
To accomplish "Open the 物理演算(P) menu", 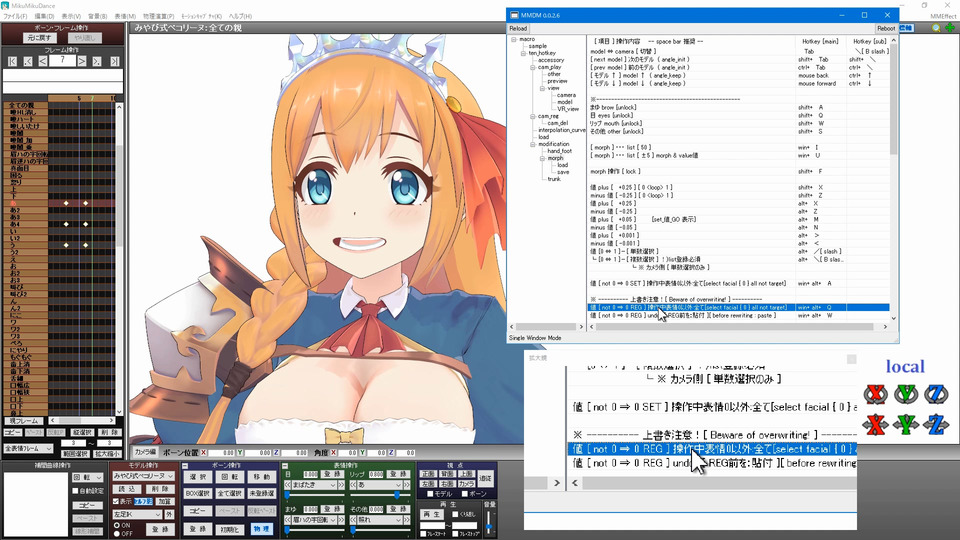I will pyautogui.click(x=158, y=17).
